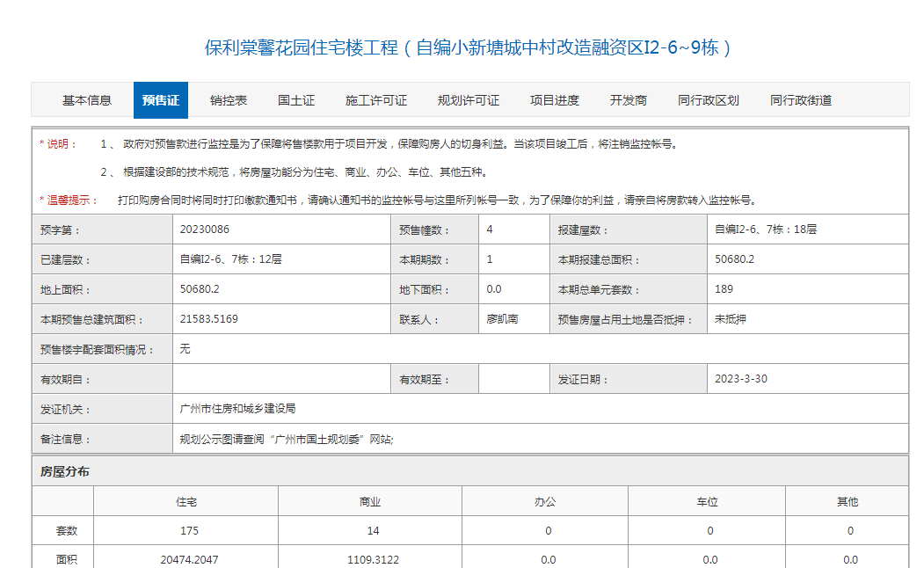Select the 国土证 tab
The width and height of the screenshot is (924, 568).
point(297,99)
